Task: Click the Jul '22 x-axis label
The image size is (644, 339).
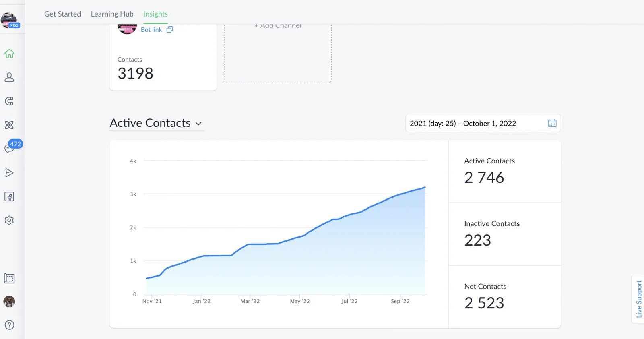Action: [x=349, y=301]
